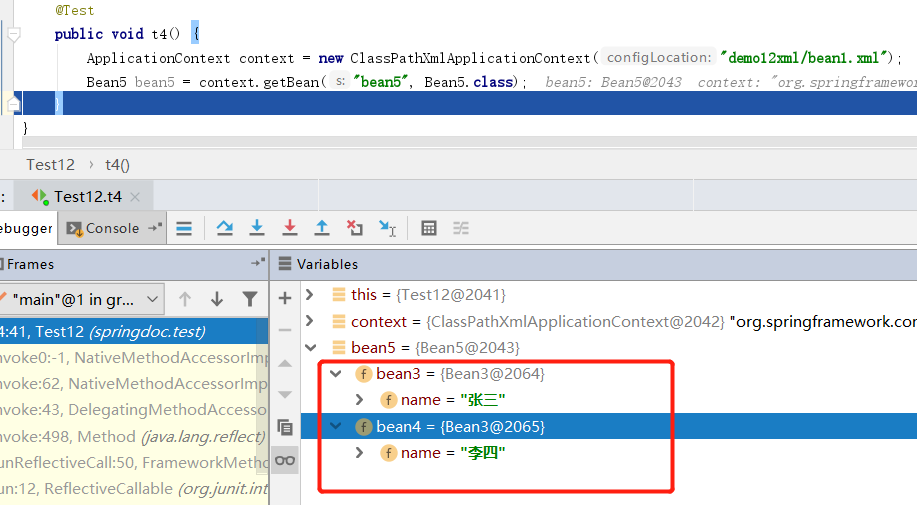Viewport: 917px width, 505px height.
Task: Expand name field "张三" node
Action: (360, 400)
